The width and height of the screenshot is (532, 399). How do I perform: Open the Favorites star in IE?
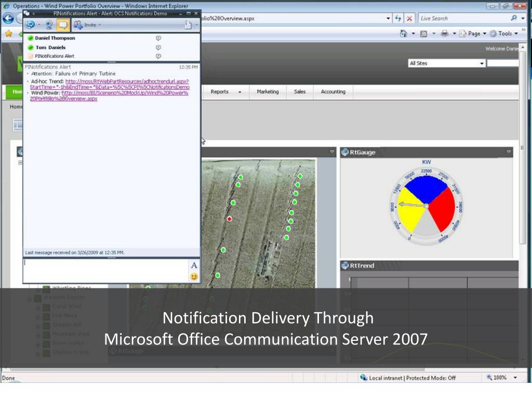(x=9, y=33)
